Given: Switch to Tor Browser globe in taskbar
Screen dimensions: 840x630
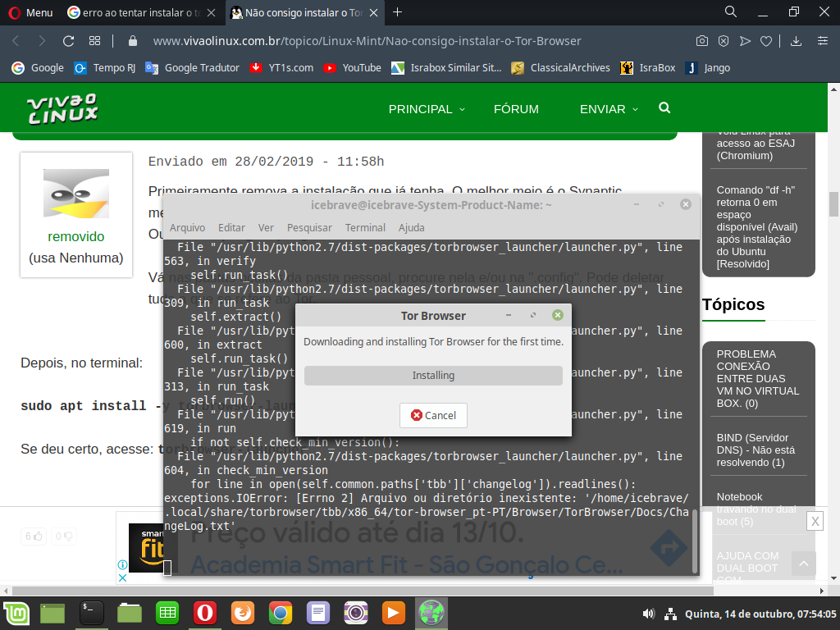Looking at the screenshot, I should tap(431, 614).
